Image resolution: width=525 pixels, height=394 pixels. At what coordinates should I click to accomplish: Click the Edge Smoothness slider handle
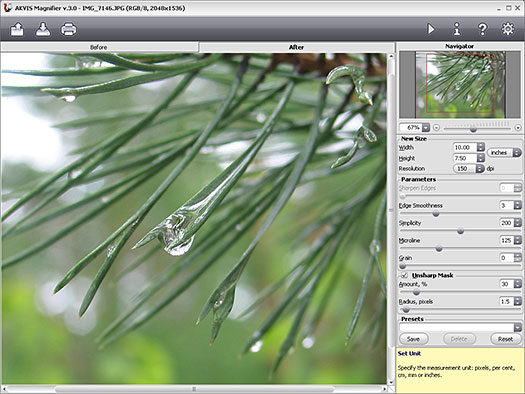[x=436, y=214]
